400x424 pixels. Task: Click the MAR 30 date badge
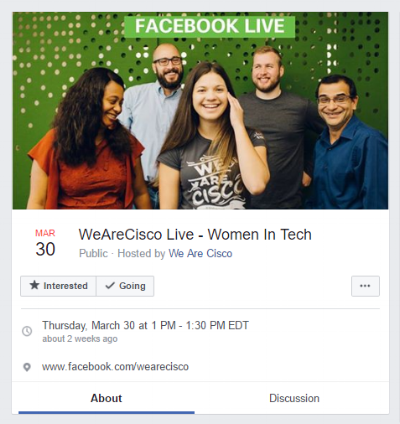(x=45, y=244)
